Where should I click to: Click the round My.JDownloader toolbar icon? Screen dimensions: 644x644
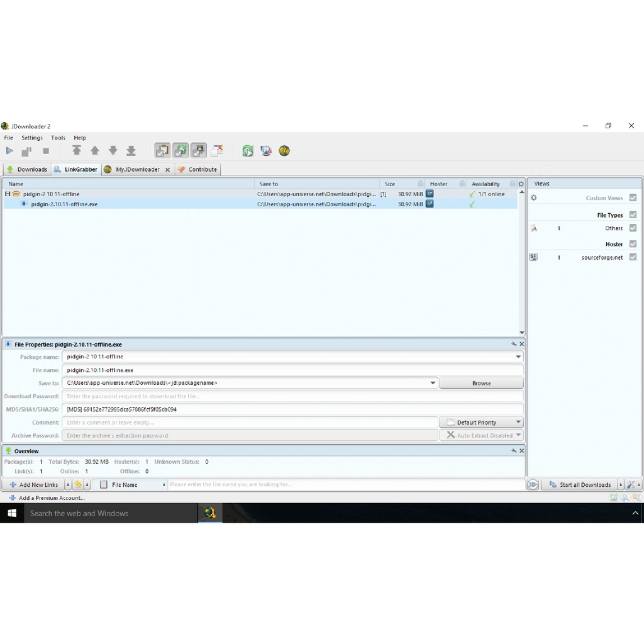pyautogui.click(x=284, y=151)
